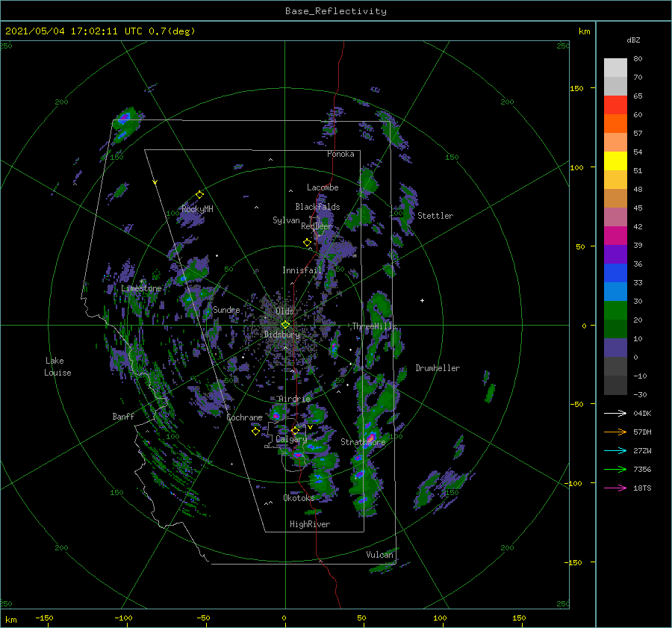The height and width of the screenshot is (628, 672).
Task: Click the white 04DK legend arrow
Action: 615,414
